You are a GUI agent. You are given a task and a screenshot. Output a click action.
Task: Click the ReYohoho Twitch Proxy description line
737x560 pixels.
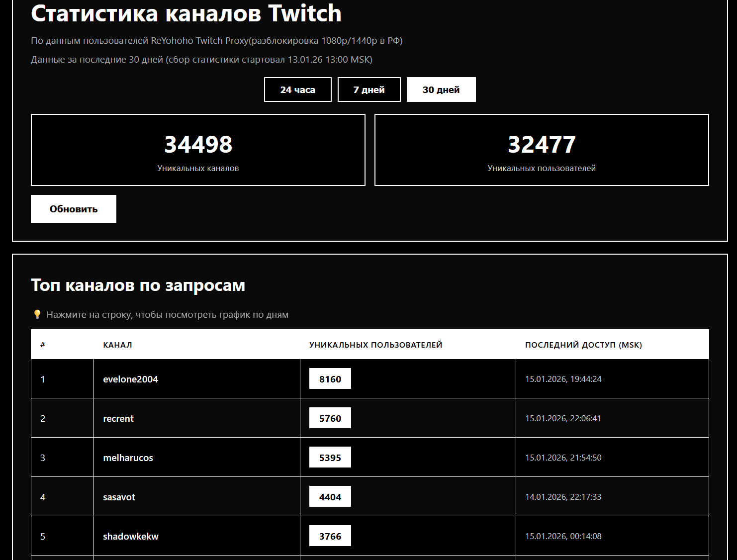click(217, 41)
